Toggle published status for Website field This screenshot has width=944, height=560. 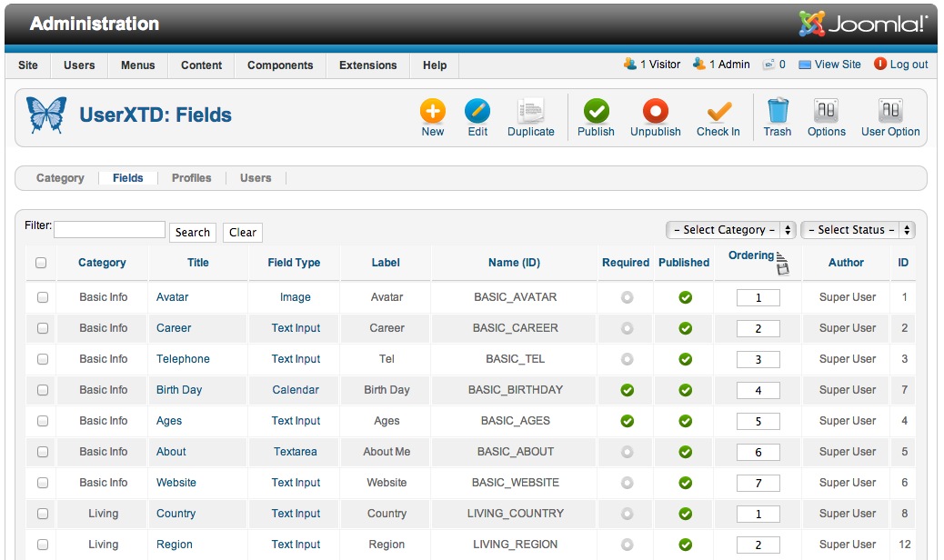click(685, 483)
